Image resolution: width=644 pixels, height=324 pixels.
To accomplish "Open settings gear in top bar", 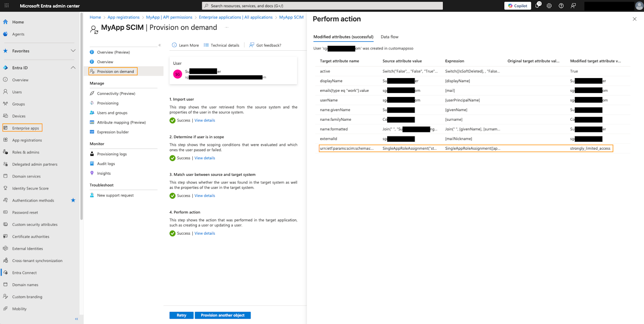I will pyautogui.click(x=549, y=6).
